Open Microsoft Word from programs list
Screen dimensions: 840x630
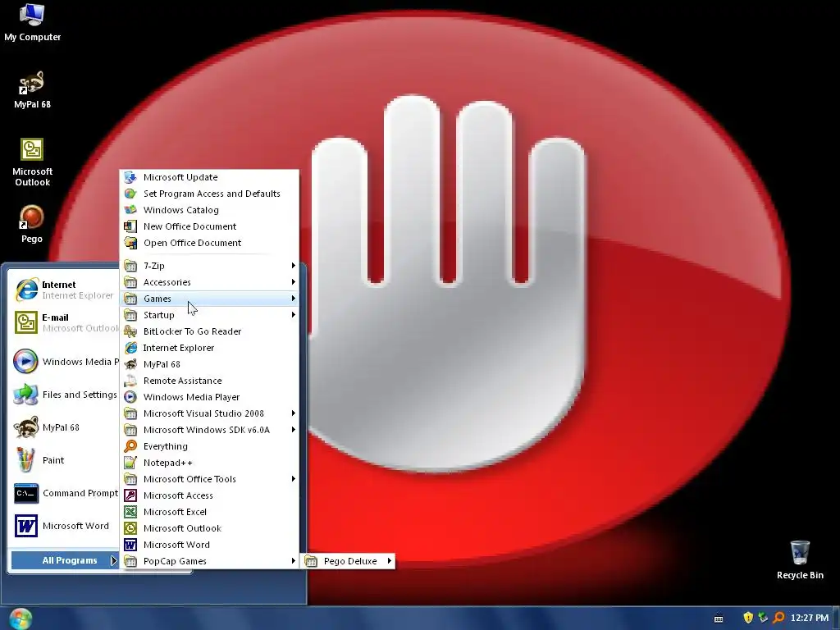pyautogui.click(x=209, y=545)
